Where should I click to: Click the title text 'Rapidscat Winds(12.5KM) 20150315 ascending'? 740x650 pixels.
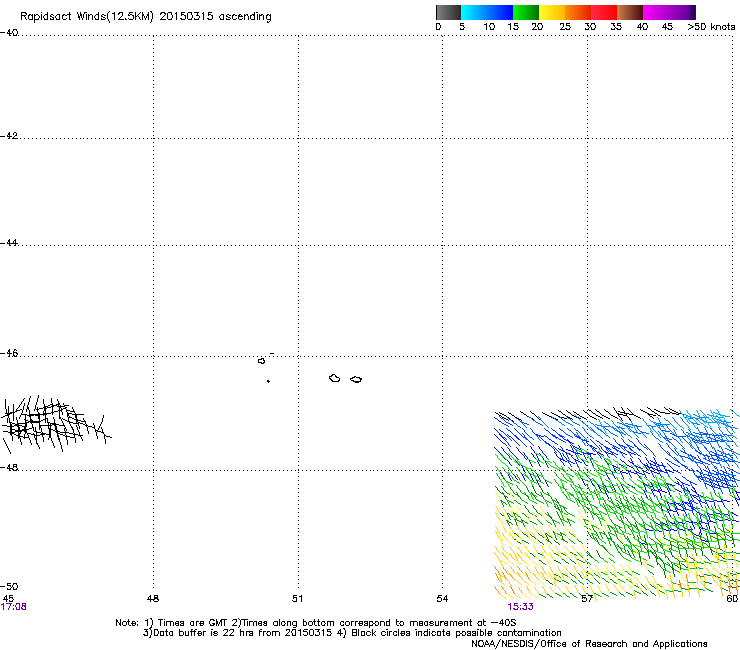(146, 17)
